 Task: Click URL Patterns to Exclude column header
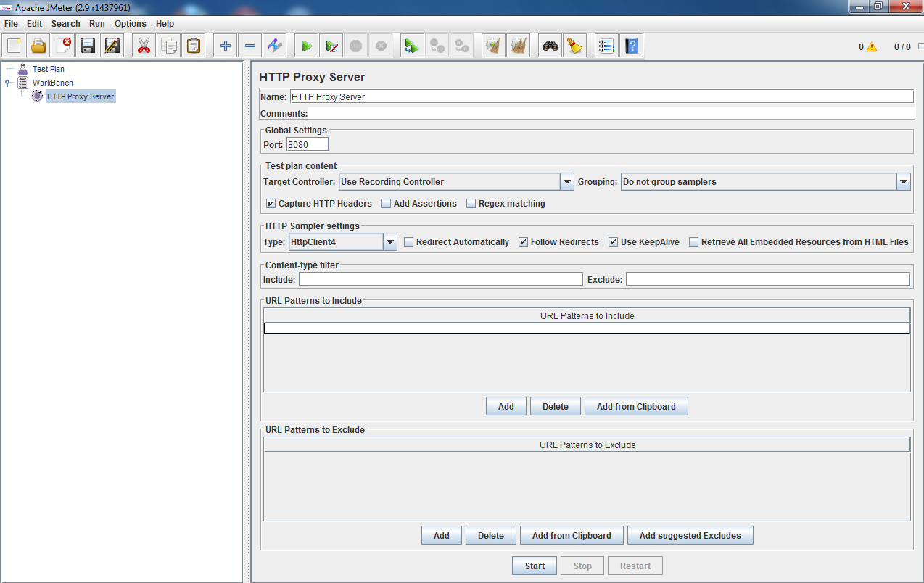[x=587, y=445]
